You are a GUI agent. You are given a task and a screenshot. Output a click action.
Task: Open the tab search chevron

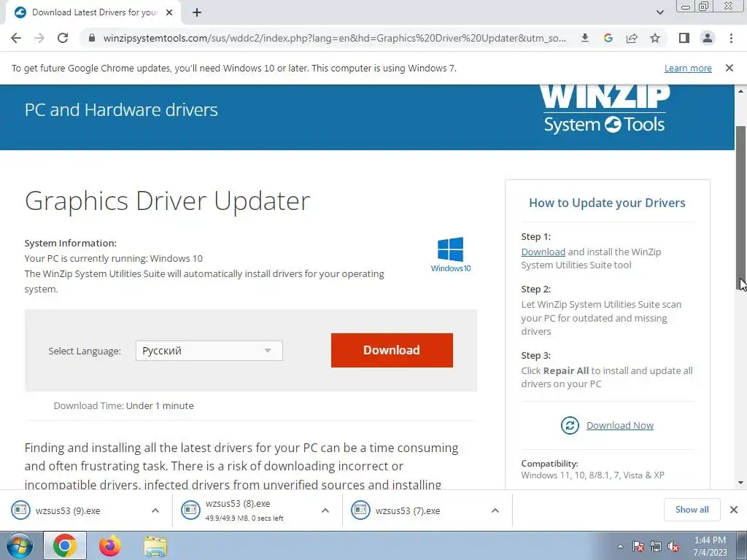(659, 12)
